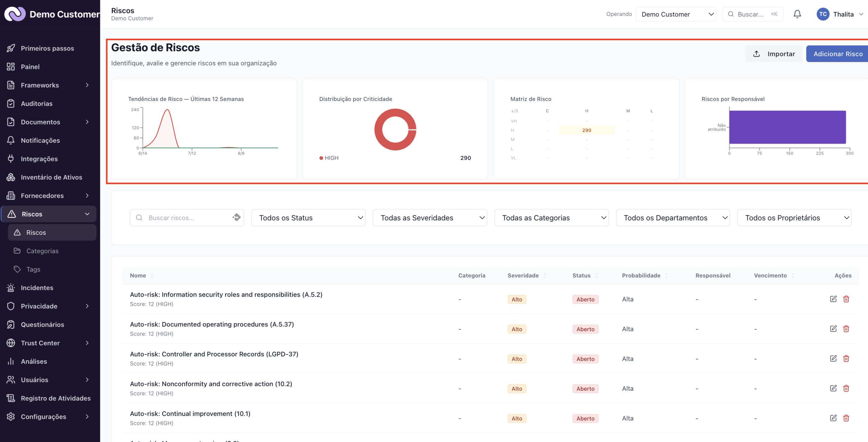Delete the Continual improvement risk

point(846,418)
